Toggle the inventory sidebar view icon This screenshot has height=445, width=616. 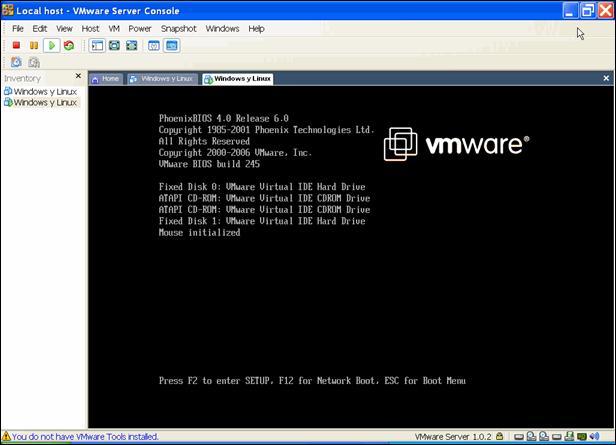97,46
